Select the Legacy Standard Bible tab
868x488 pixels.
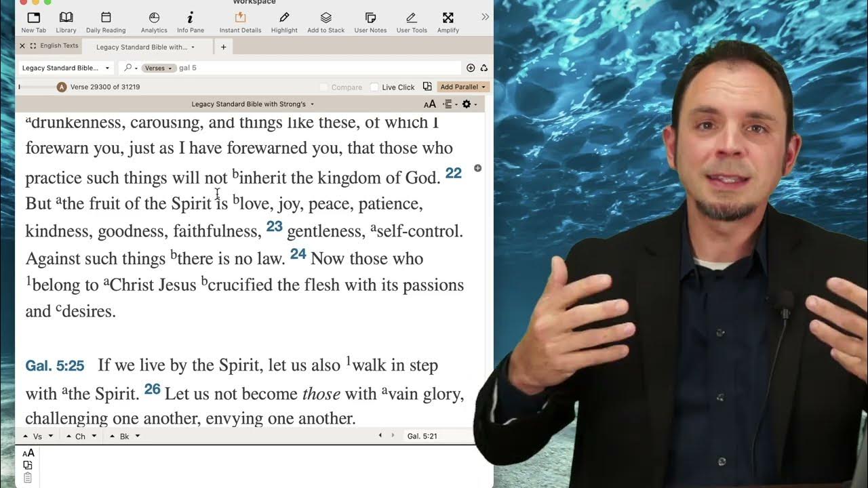(141, 47)
